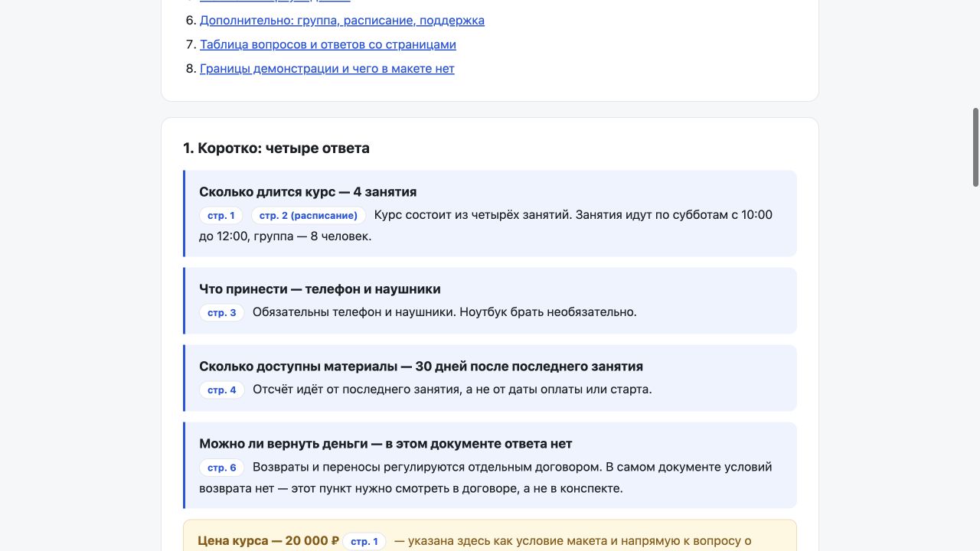This screenshot has width=980, height=551.
Task: Click the "стр. 1" badge under course duration
Action: 221,216
